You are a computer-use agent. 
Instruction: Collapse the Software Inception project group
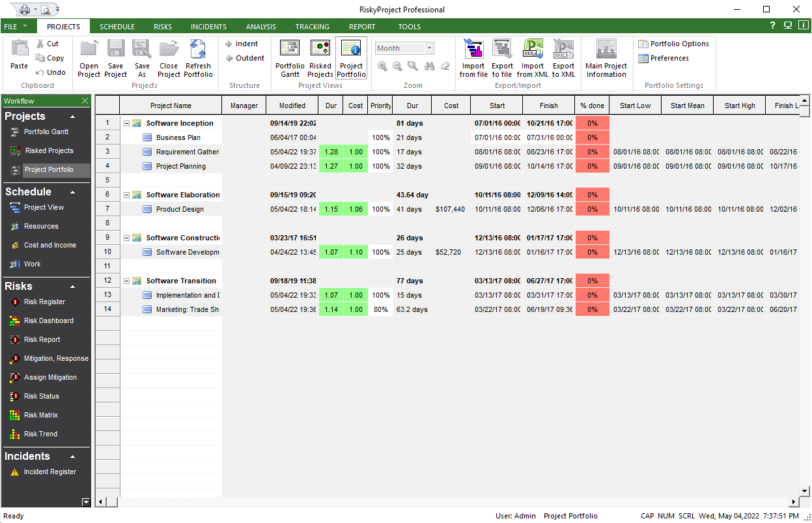click(126, 123)
